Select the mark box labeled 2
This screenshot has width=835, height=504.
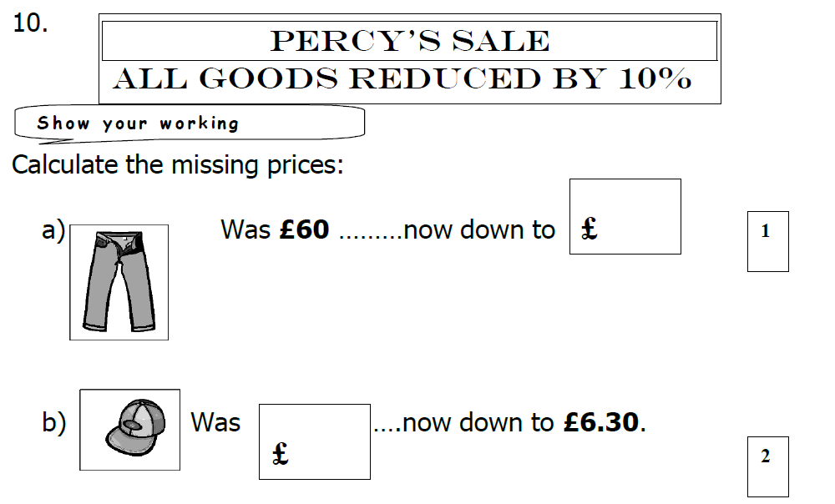(768, 466)
